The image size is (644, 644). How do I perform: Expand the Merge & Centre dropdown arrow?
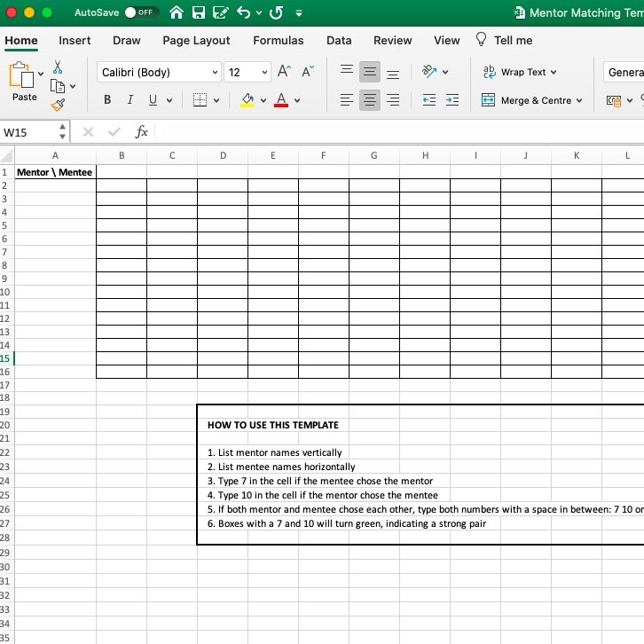coord(579,100)
